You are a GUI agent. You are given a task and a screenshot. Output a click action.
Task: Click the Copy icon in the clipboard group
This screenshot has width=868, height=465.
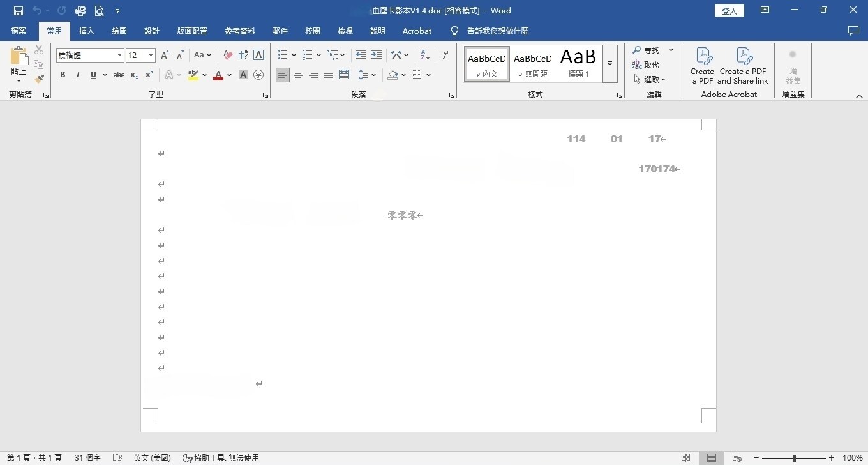coord(39,65)
